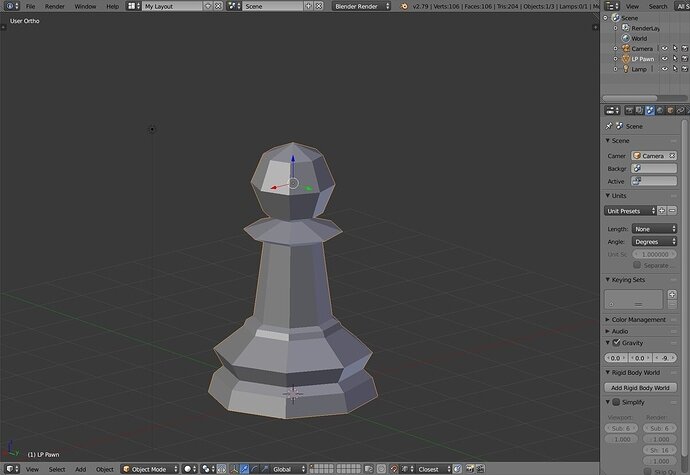The height and width of the screenshot is (475, 690).
Task: Open the World properties tab
Action: click(660, 110)
